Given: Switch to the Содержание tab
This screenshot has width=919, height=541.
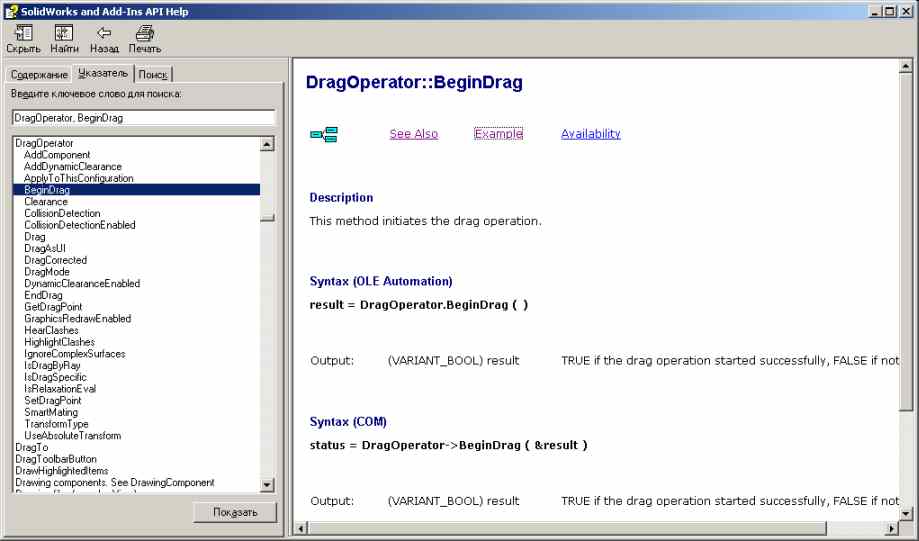Looking at the screenshot, I should pos(38,75).
